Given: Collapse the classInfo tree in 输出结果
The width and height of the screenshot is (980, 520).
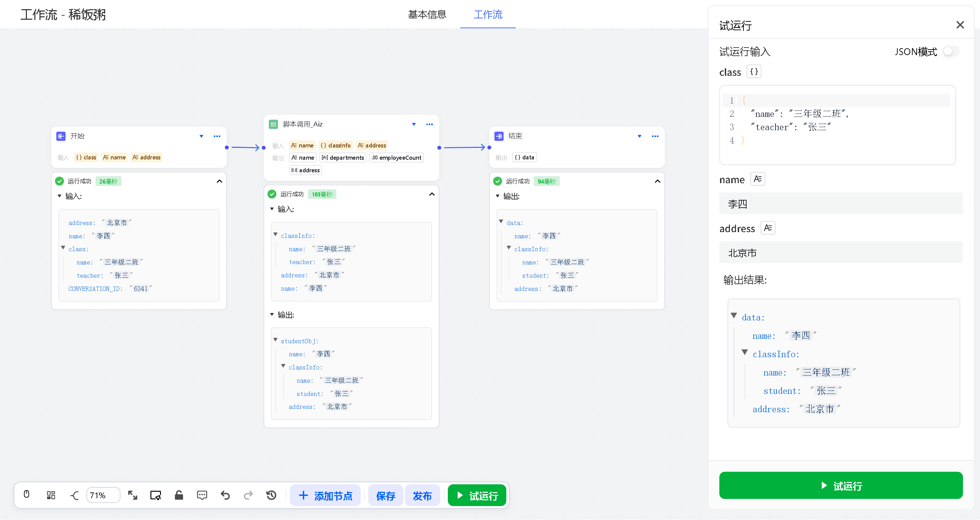Looking at the screenshot, I should pyautogui.click(x=745, y=352).
